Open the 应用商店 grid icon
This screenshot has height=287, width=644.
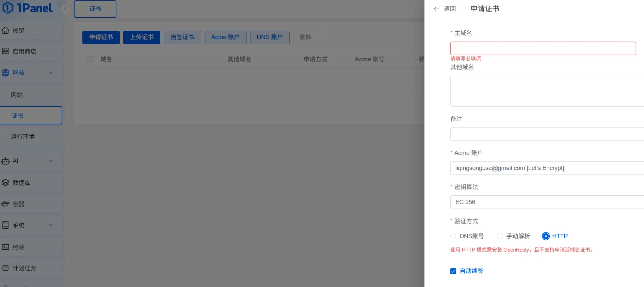[x=5, y=51]
